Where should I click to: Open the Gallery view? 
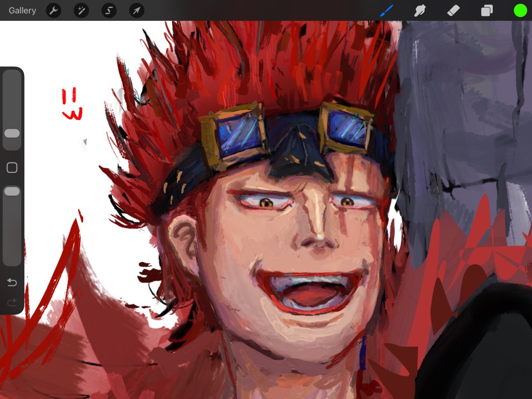pos(22,11)
